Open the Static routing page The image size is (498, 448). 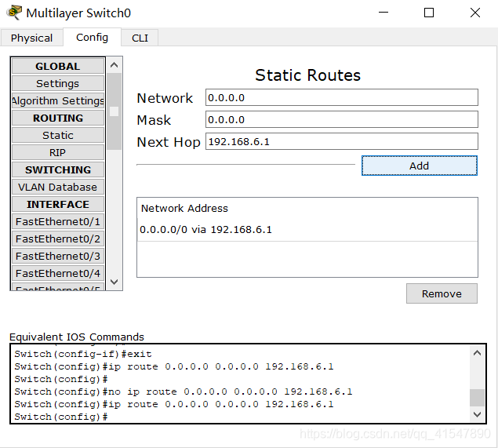point(58,135)
